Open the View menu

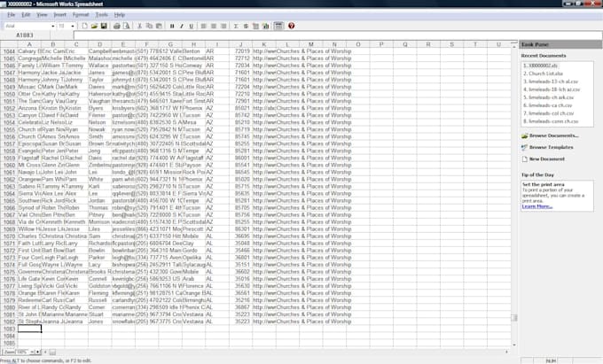[42, 14]
